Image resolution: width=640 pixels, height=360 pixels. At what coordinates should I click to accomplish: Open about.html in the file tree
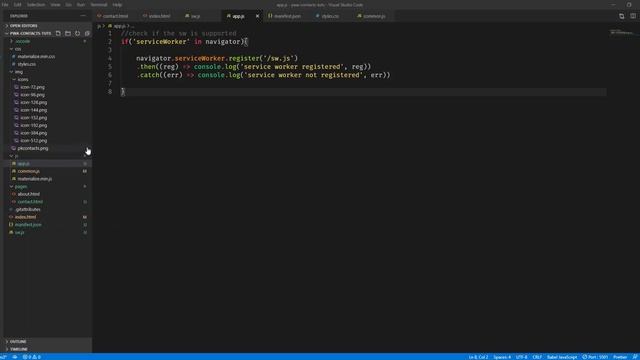coord(29,194)
